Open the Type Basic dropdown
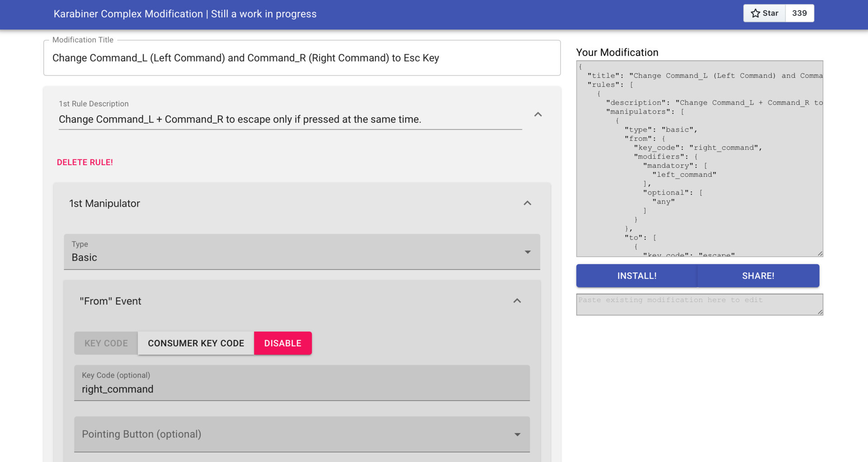 pos(302,252)
